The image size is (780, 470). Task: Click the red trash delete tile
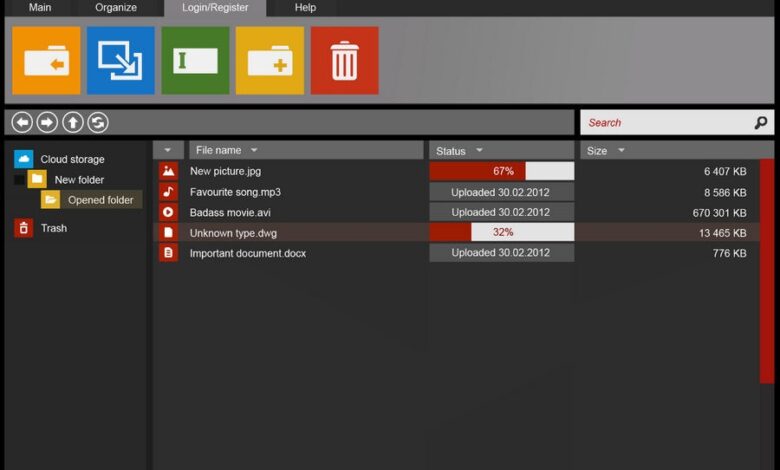click(345, 60)
